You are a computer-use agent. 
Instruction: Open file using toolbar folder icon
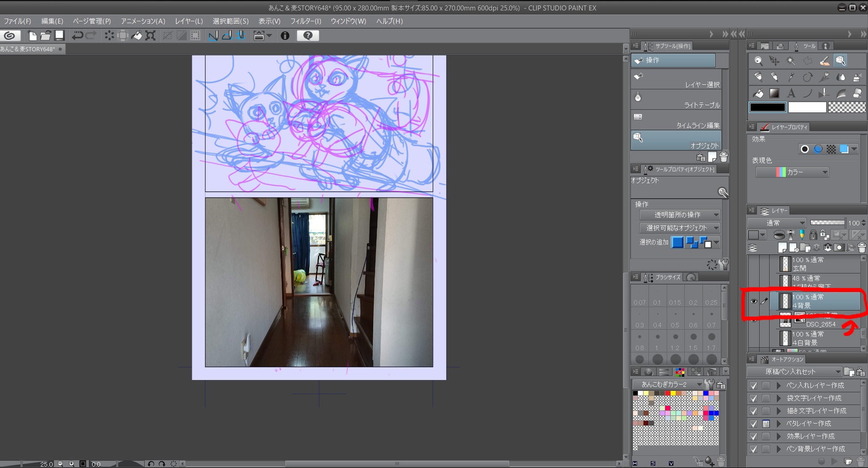point(46,36)
